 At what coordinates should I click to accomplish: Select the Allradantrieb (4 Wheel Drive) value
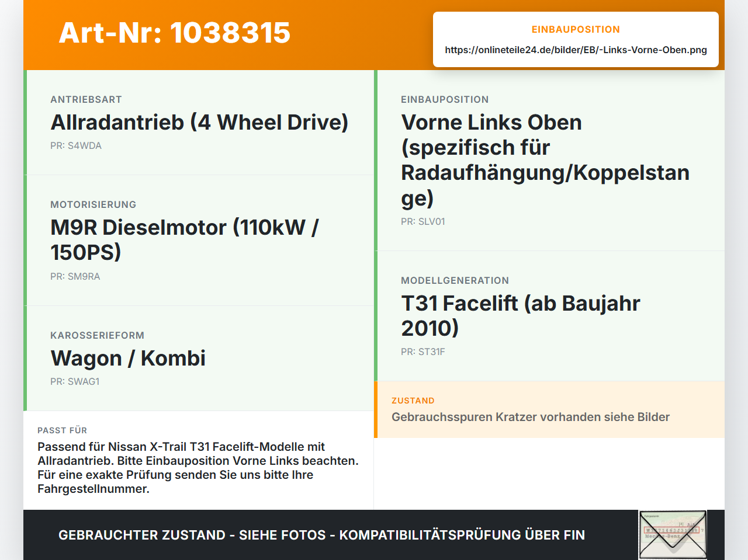tap(199, 122)
